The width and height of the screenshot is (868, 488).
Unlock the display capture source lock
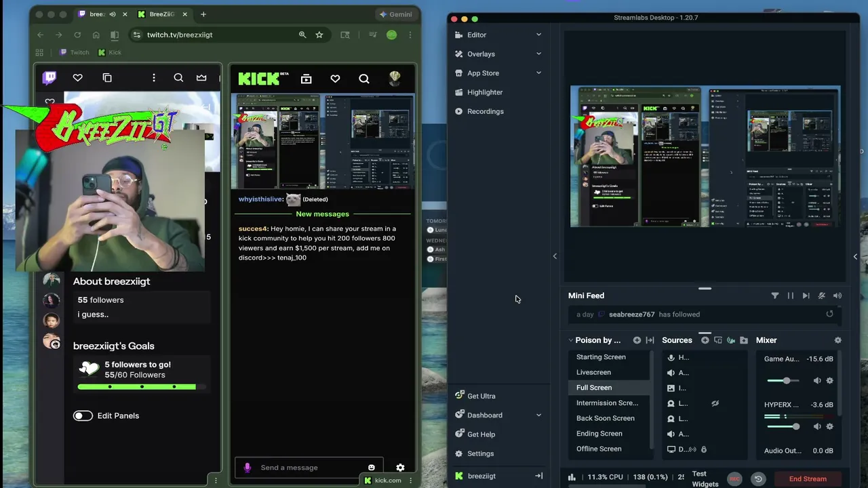point(703,449)
